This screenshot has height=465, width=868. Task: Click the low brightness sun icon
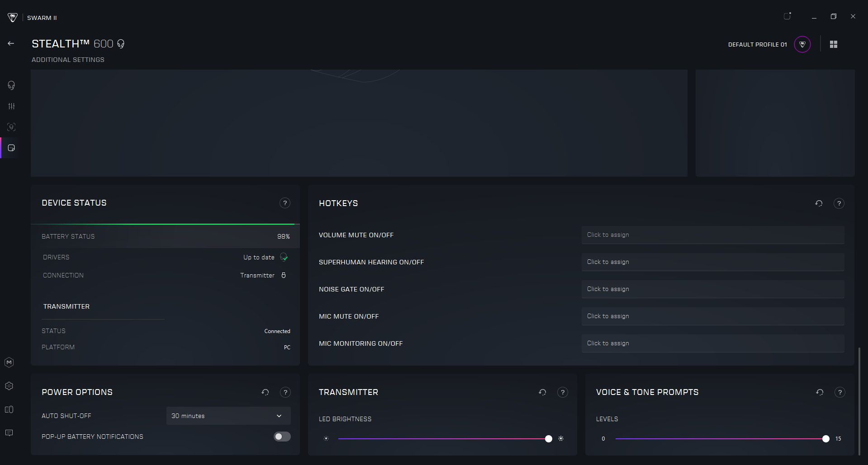click(326, 439)
